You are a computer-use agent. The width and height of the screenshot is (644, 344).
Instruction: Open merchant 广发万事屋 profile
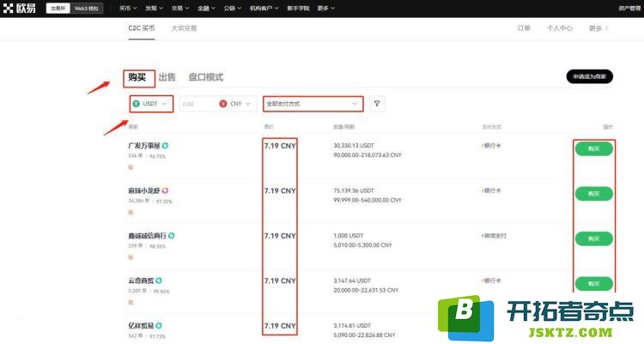click(x=144, y=145)
